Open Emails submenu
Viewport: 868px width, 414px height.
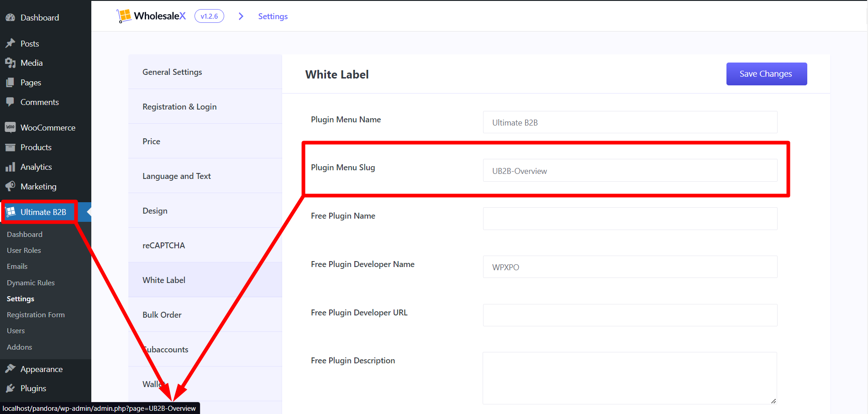pos(17,266)
